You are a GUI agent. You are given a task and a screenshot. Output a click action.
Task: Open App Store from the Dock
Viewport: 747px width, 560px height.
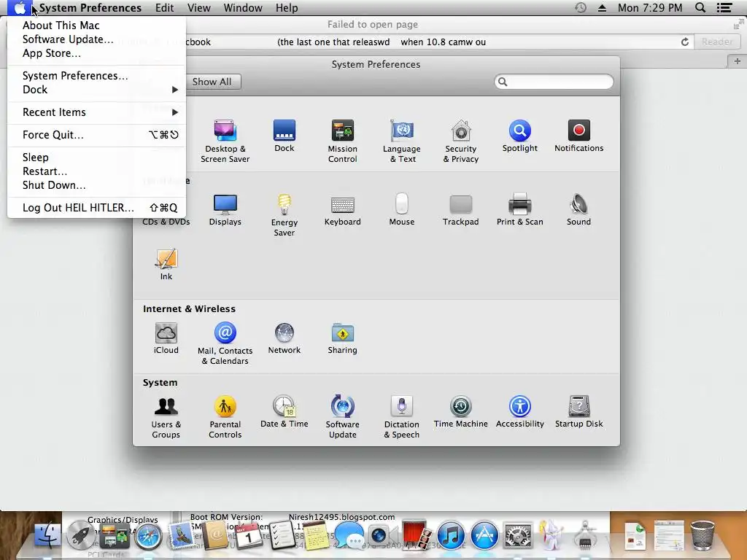click(484, 536)
